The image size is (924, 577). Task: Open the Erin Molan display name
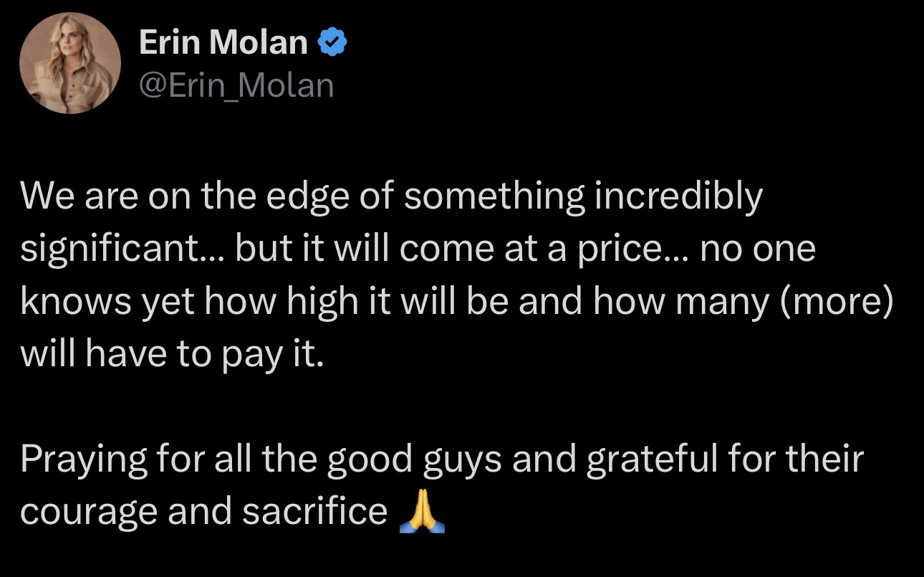point(223,43)
